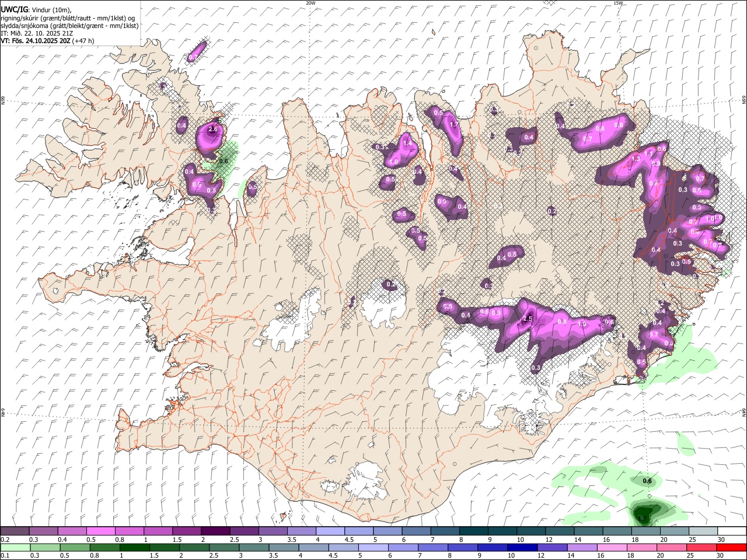747x560 pixels.
Task: Click the palest green rain swatch between 0.1 and 0.3
Action: [x=16, y=547]
